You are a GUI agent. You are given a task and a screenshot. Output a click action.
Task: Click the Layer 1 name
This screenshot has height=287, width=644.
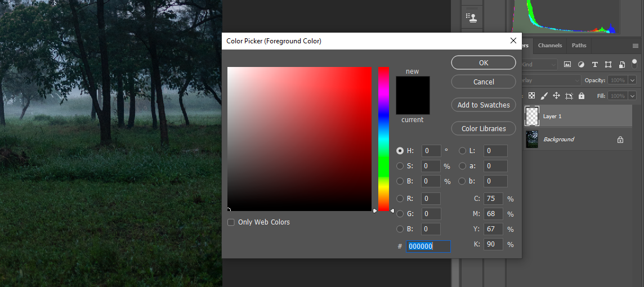[552, 116]
